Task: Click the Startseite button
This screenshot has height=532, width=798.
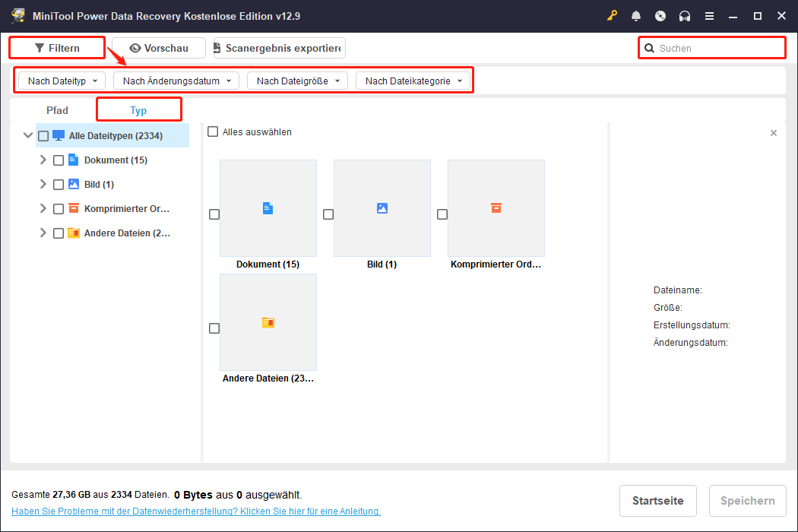Action: pyautogui.click(x=658, y=501)
